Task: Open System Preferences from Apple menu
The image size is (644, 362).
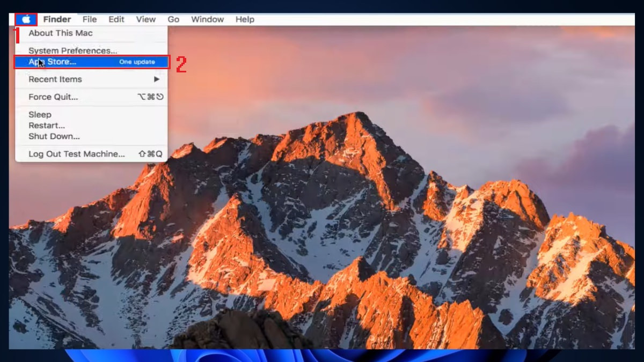Action: (72, 50)
